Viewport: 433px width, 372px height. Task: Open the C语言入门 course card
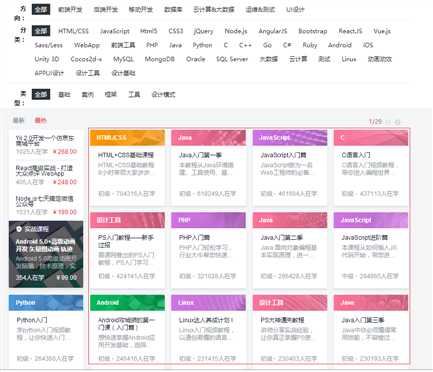coord(371,167)
